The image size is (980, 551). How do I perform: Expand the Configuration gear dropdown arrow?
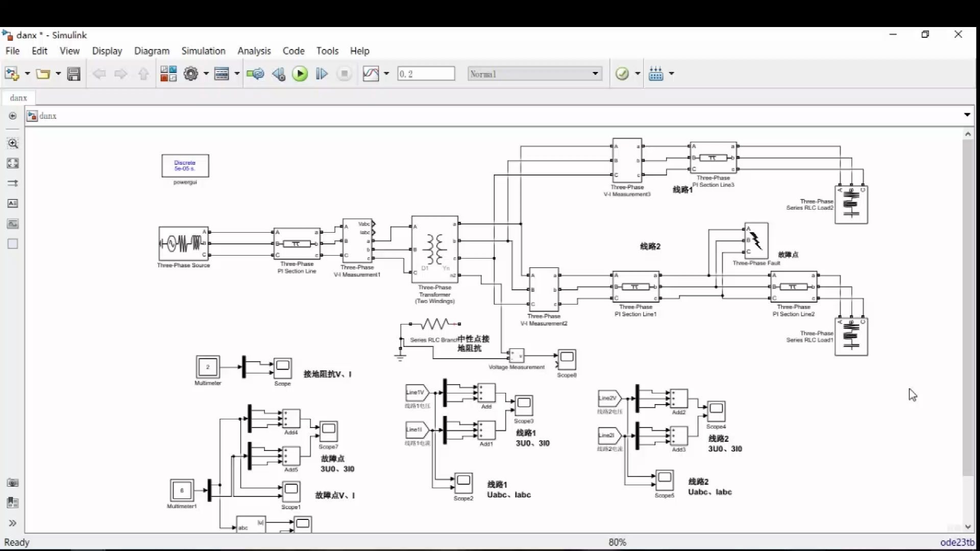(x=206, y=74)
